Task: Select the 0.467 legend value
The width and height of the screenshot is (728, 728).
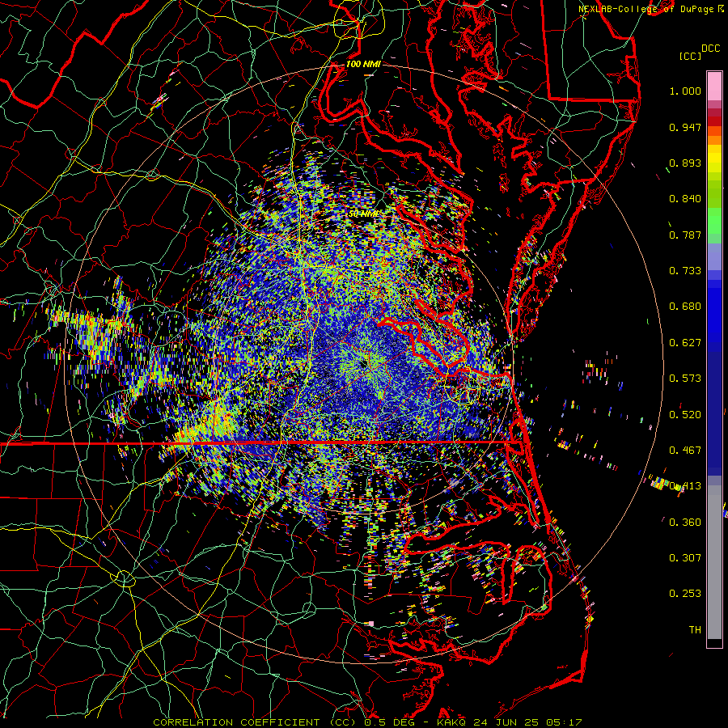Action: (685, 451)
